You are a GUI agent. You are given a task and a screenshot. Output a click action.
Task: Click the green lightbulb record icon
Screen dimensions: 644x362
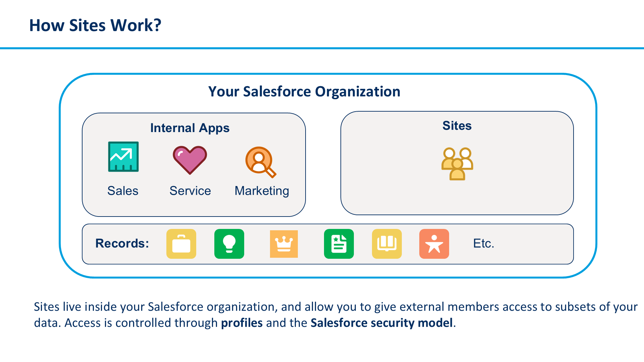tap(229, 244)
